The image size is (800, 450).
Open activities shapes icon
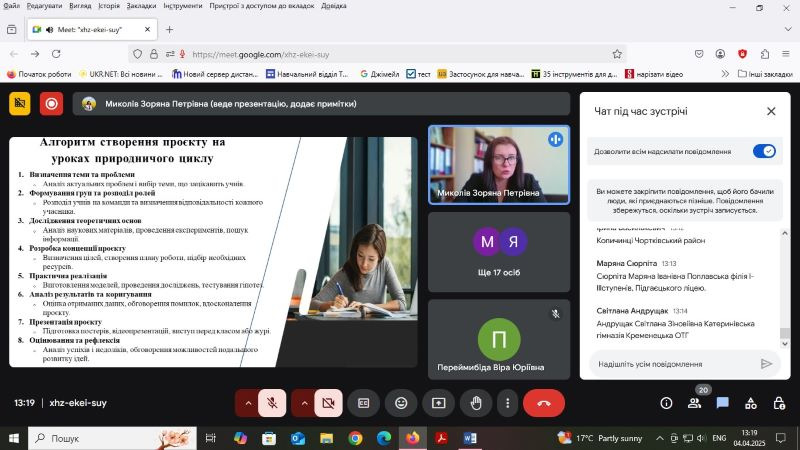tap(751, 403)
